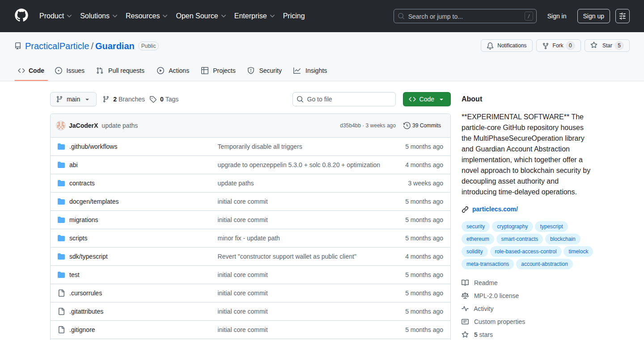Click the .gitignore file icon

[61, 330]
